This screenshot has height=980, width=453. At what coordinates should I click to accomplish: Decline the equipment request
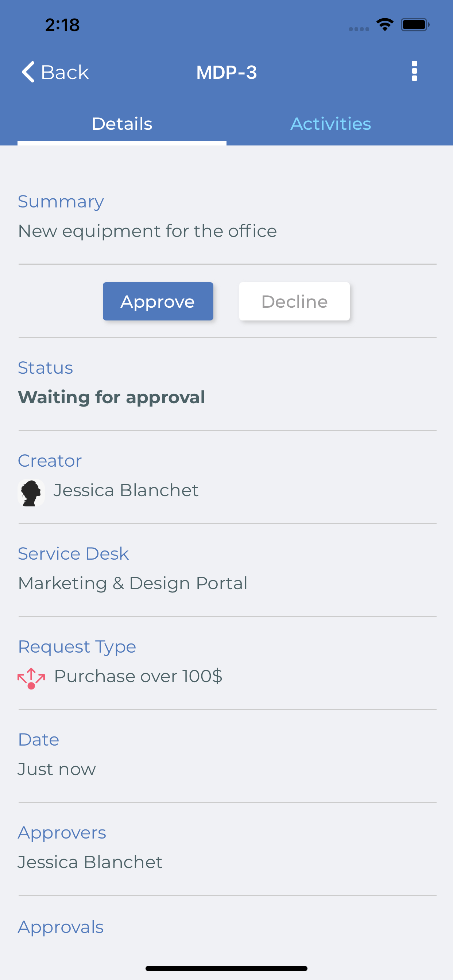294,301
